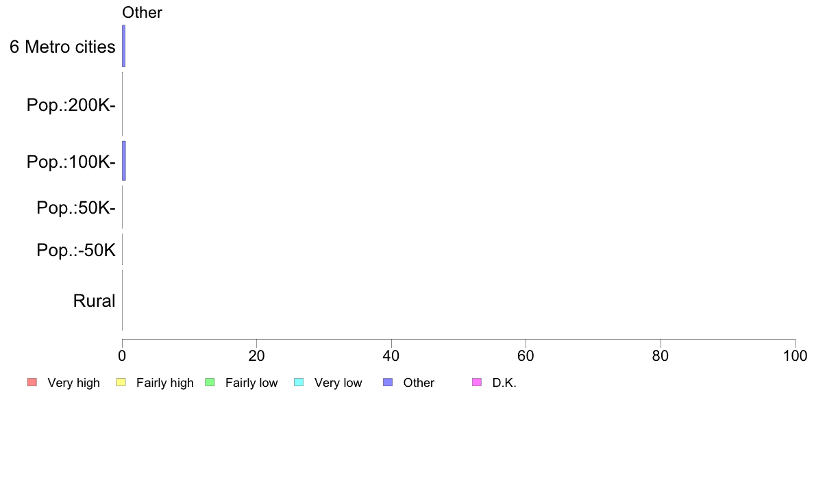Viewport: 814px width, 504px height.
Task: Click the Pop.:-50K category label
Action: click(76, 250)
